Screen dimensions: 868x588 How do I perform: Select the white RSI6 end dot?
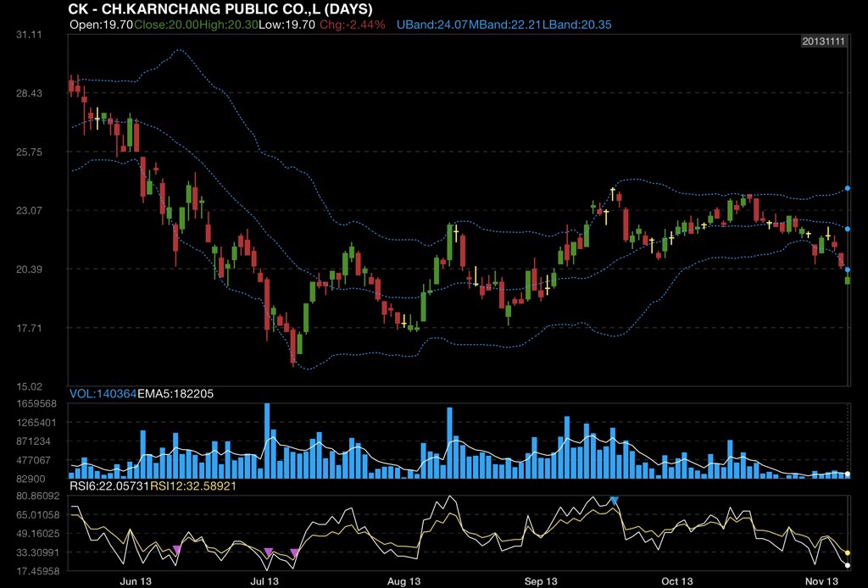tap(848, 565)
